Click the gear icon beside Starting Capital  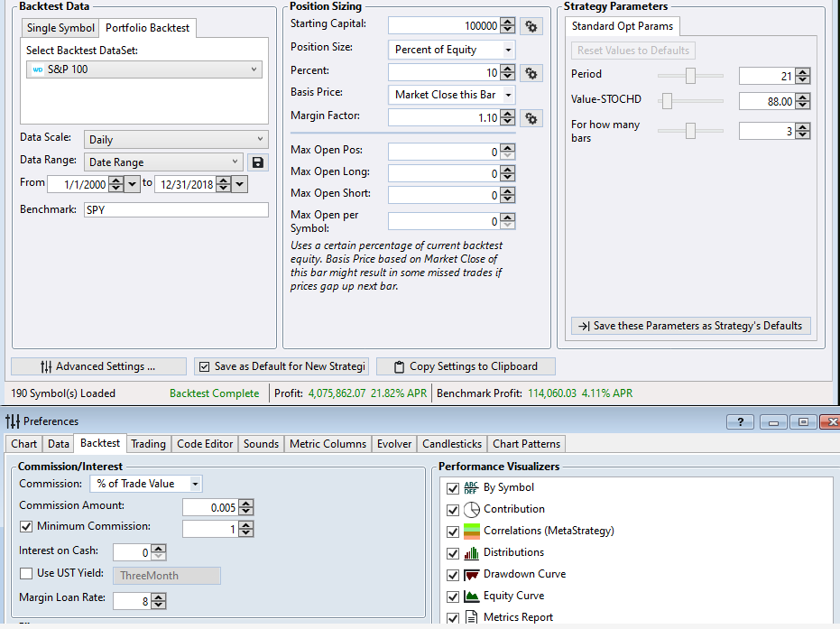[532, 26]
